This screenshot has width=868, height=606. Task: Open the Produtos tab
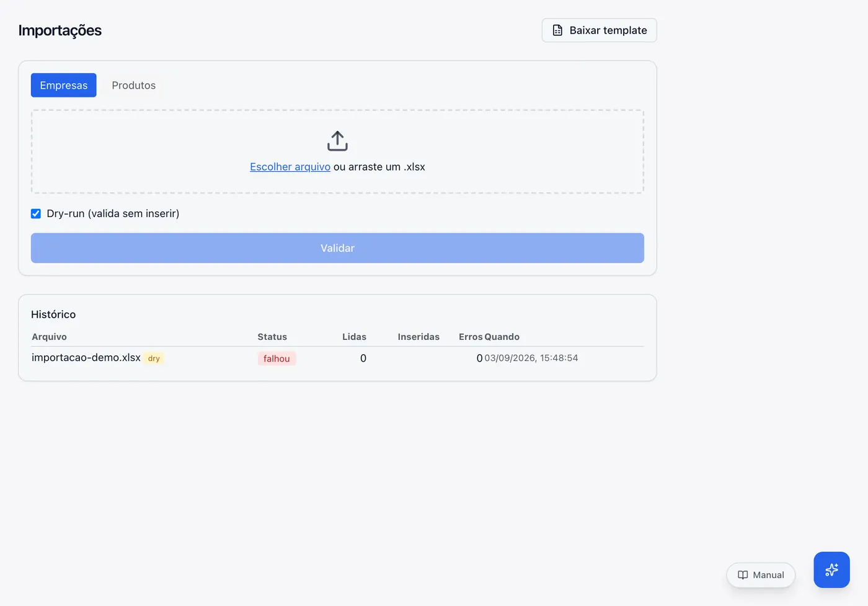pyautogui.click(x=134, y=85)
